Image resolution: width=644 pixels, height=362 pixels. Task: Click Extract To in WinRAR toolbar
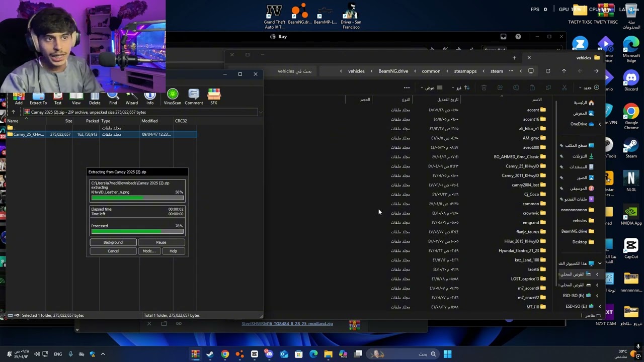[x=38, y=98]
